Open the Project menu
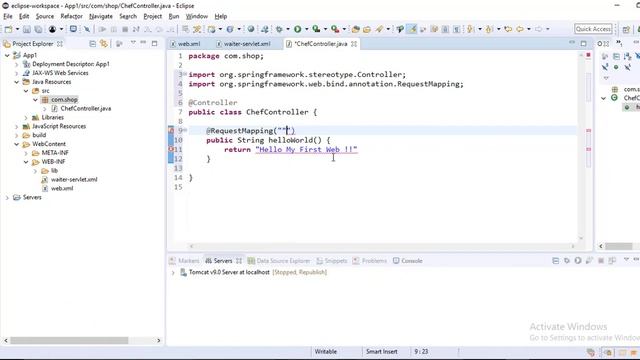640x360 pixels. [153, 16]
